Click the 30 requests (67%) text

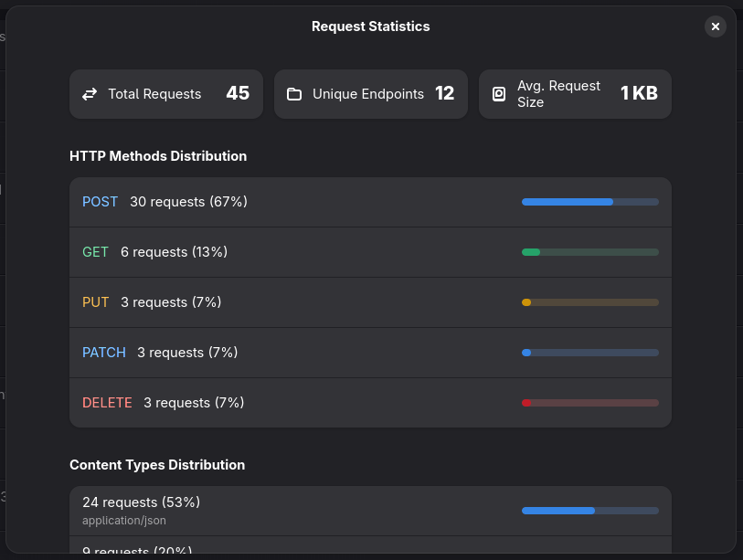[188, 202]
